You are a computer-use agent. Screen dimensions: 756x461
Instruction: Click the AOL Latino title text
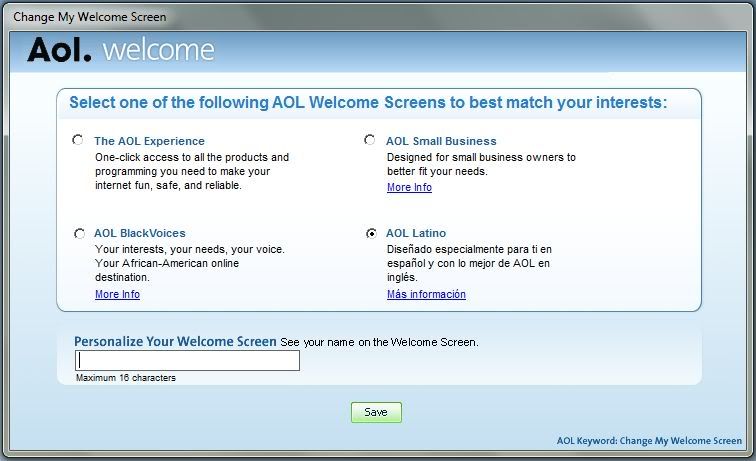(416, 233)
